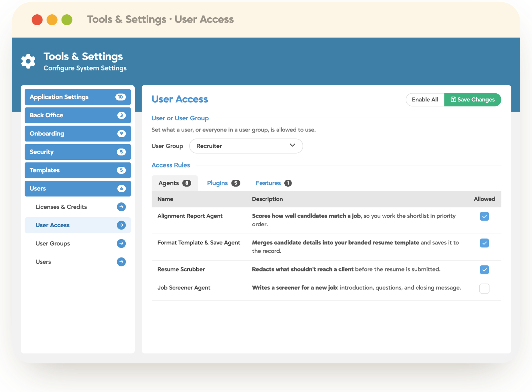This screenshot has height=392, width=532.
Task: Collapse the Users section header
Action: [78, 188]
